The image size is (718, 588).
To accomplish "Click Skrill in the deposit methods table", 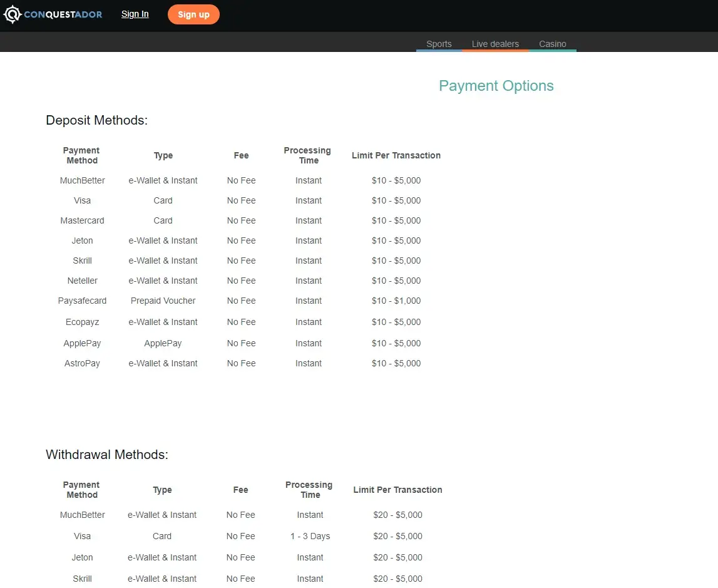I will click(83, 260).
